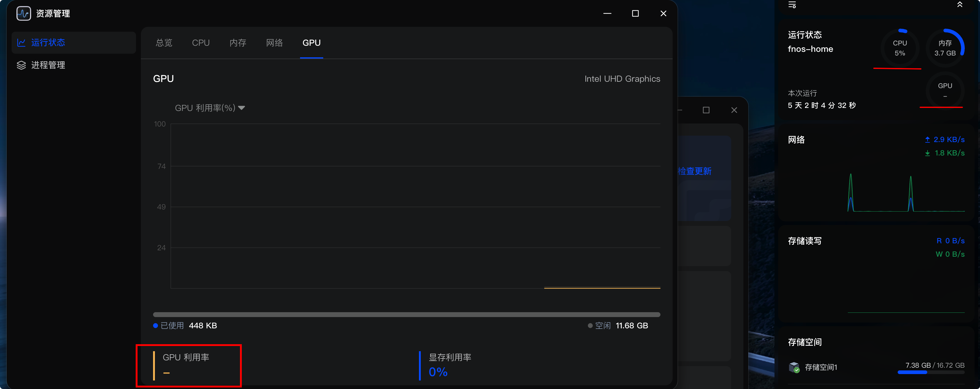The image size is (980, 389).
Task: Switch to the 总览 tab
Action: (x=164, y=43)
